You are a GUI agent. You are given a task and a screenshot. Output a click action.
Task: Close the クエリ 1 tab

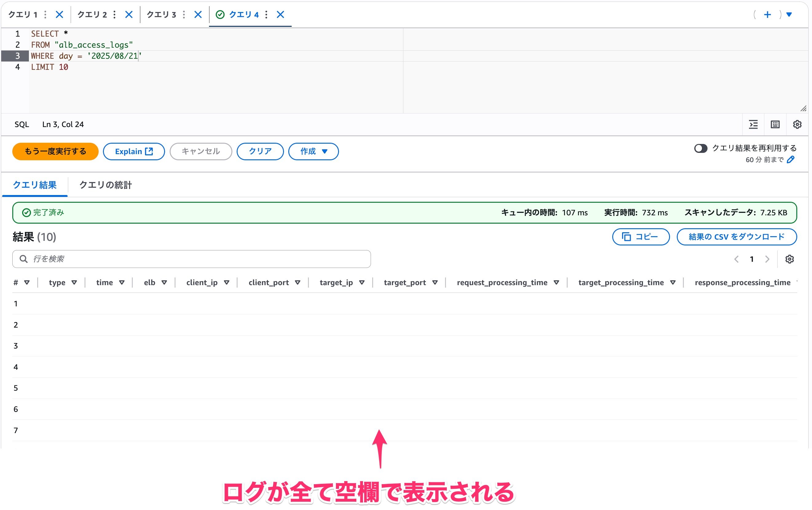59,14
